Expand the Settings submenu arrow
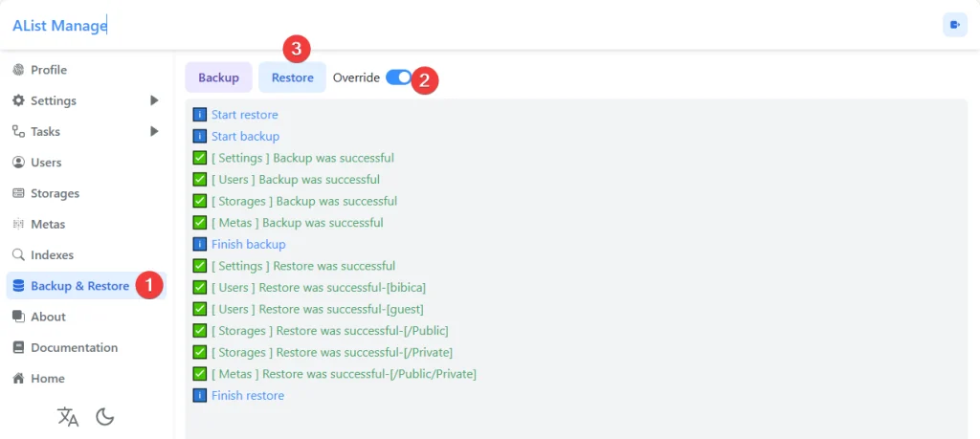Screen dimensions: 980x439 (x=154, y=100)
